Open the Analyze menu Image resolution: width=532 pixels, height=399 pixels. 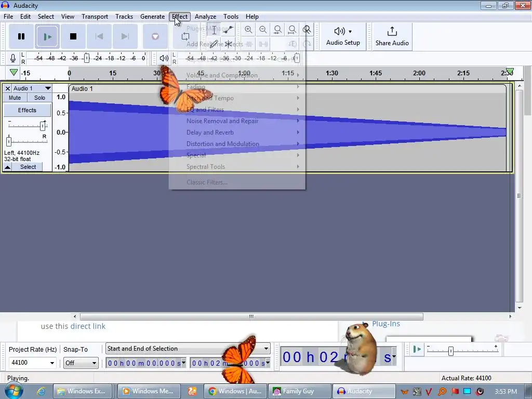pyautogui.click(x=206, y=17)
